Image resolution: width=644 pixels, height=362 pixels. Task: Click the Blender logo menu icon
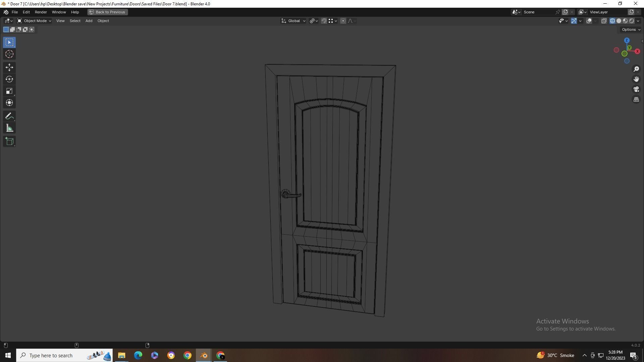pos(6,12)
